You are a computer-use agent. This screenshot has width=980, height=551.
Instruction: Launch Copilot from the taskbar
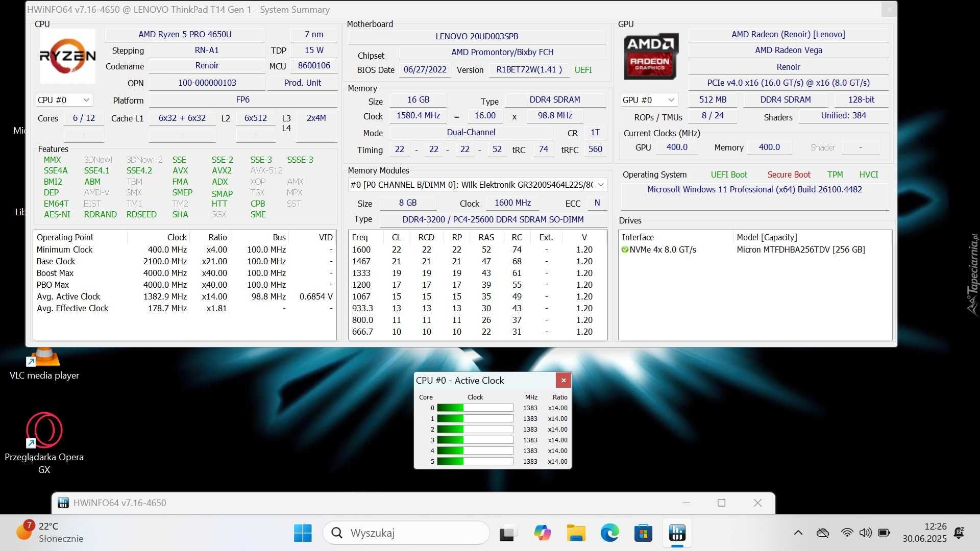(542, 533)
